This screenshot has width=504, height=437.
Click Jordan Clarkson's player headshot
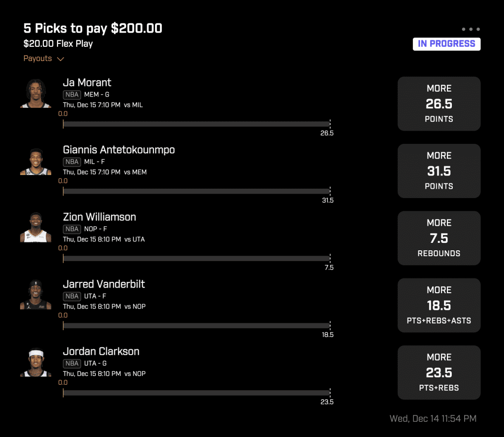35,363
